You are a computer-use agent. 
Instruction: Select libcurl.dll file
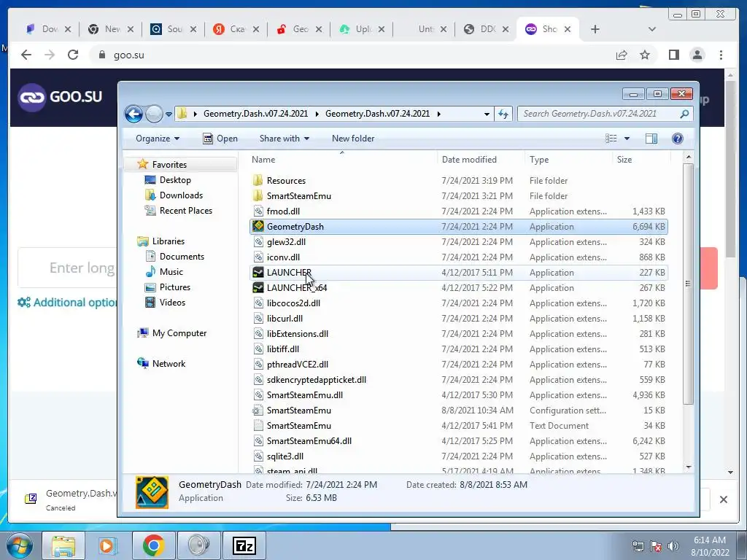point(285,318)
